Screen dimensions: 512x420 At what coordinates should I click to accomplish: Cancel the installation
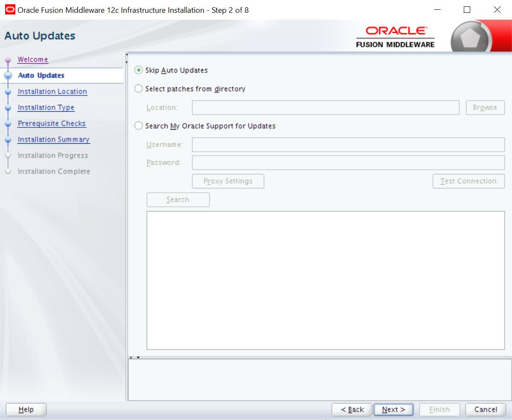pyautogui.click(x=486, y=409)
